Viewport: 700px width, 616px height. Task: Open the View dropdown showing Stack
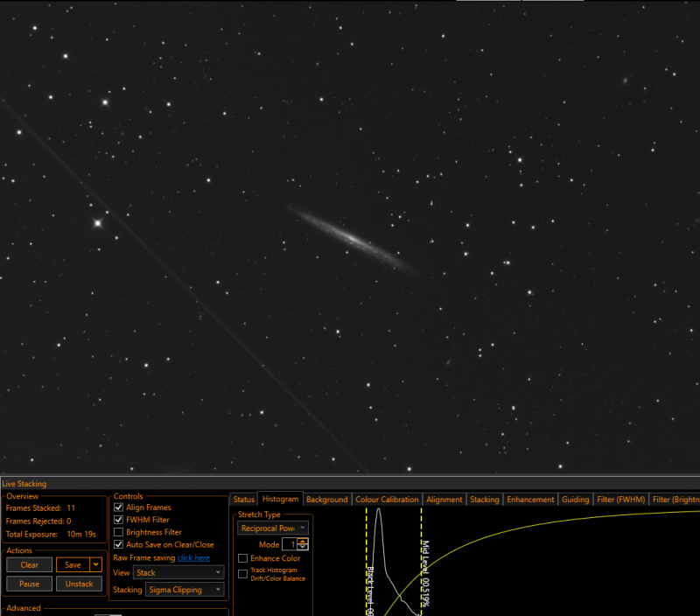tap(178, 573)
